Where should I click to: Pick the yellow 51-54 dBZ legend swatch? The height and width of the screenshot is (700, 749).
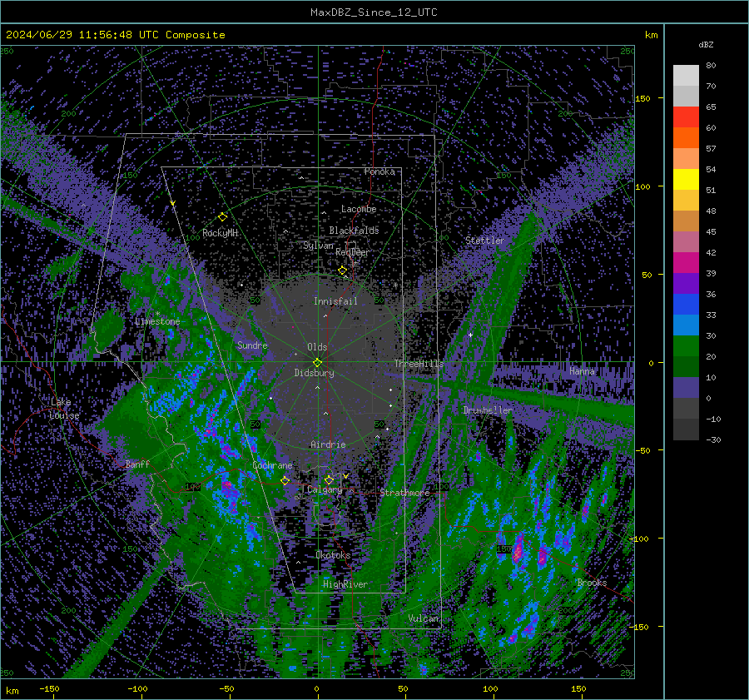point(686,180)
